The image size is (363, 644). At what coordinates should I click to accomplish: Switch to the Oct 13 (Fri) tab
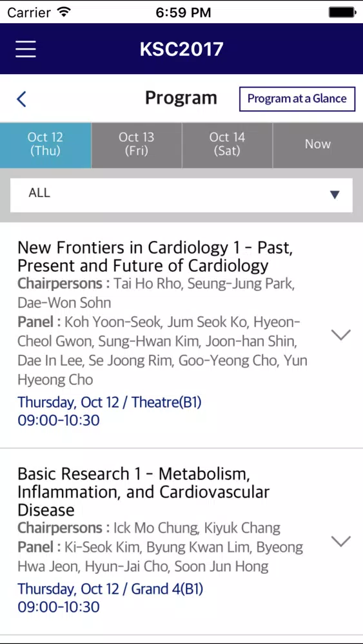tap(137, 145)
